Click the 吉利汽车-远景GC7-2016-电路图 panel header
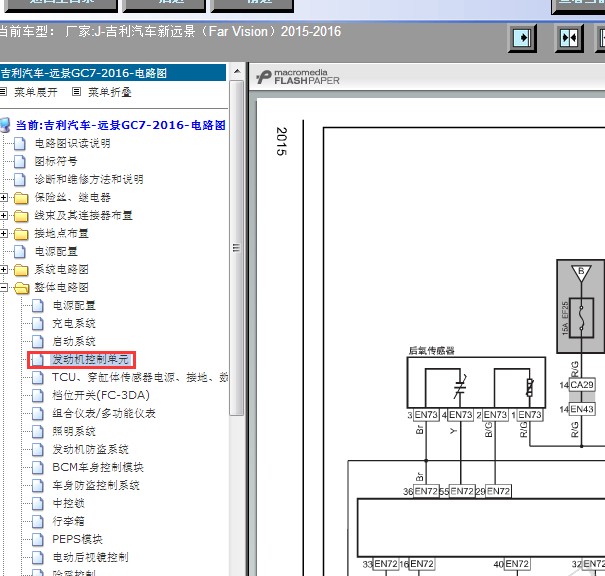The width and height of the screenshot is (605, 576). point(113,73)
